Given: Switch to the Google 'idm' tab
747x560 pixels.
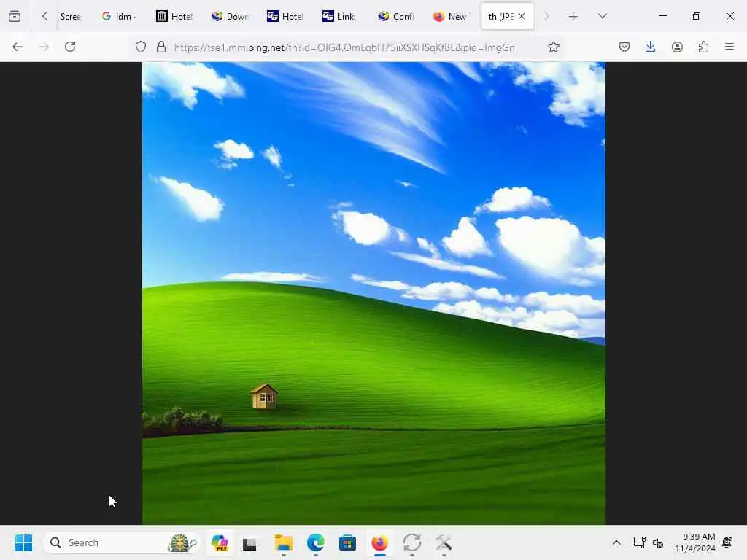Looking at the screenshot, I should click(120, 16).
